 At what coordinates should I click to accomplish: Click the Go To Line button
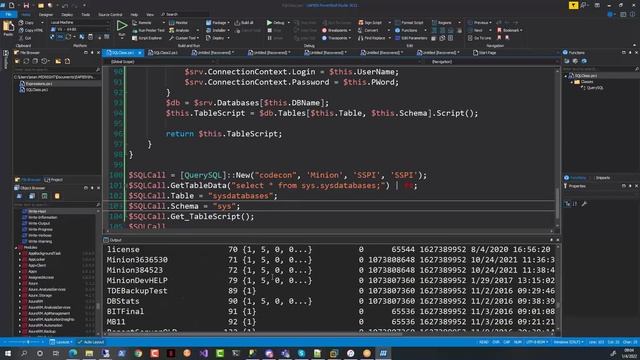pyautogui.click(x=480, y=38)
